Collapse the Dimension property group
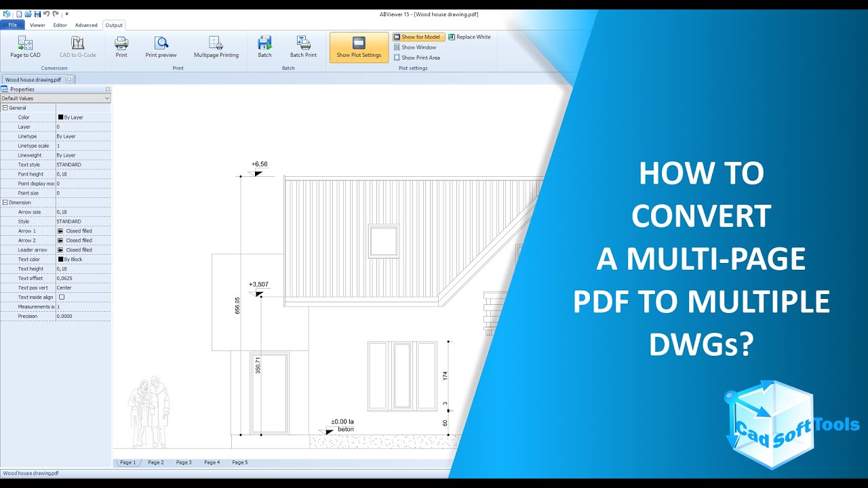 [x=5, y=203]
